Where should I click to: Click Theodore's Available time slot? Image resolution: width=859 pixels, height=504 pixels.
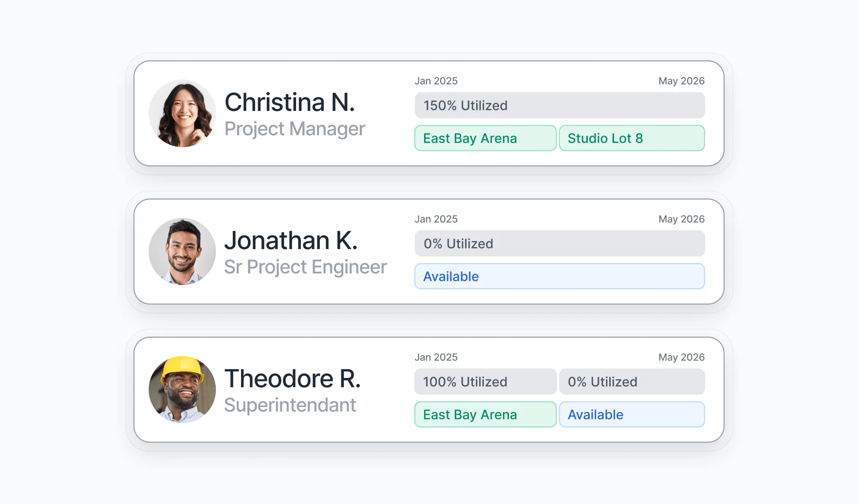coord(632,414)
